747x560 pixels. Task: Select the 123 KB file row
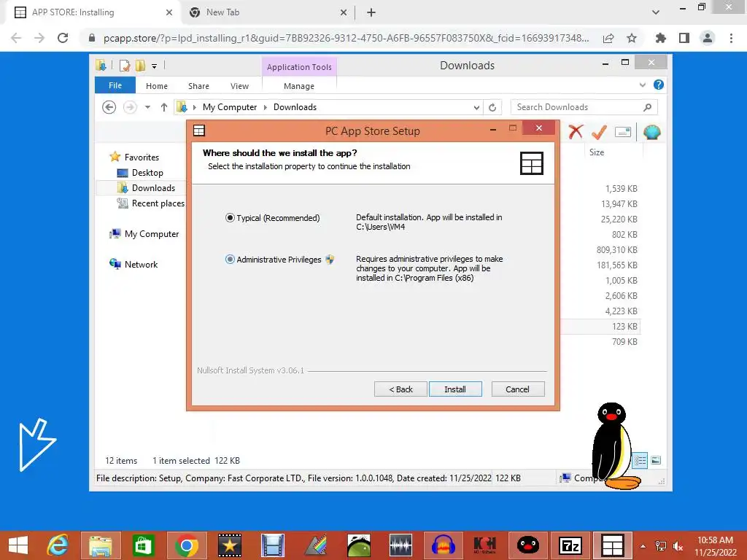[601, 327]
